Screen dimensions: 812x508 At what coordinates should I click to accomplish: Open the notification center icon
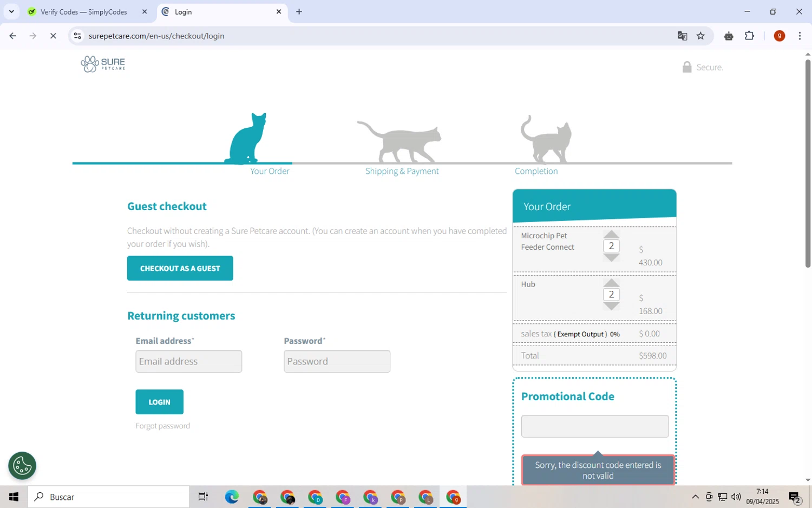click(x=795, y=497)
